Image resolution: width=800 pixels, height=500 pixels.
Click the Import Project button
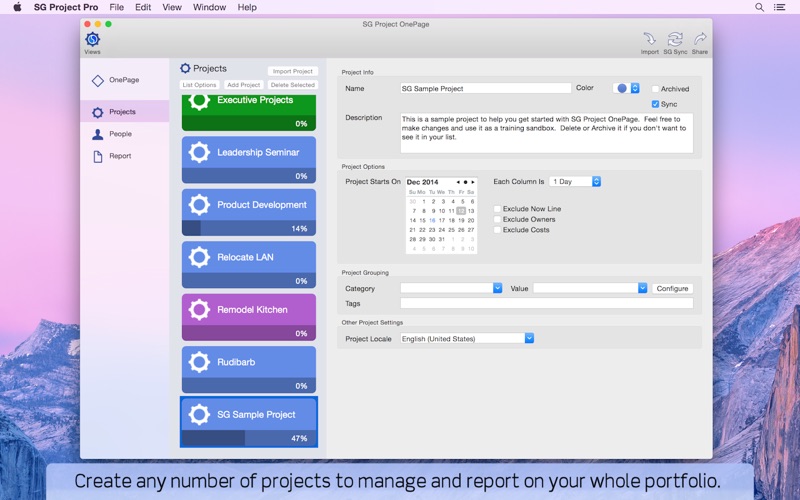pos(293,71)
